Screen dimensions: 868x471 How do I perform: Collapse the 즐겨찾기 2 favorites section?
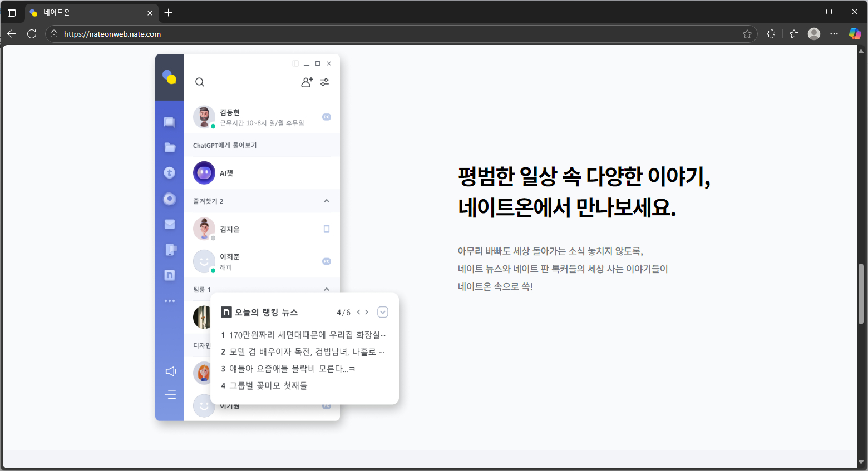[327, 201]
